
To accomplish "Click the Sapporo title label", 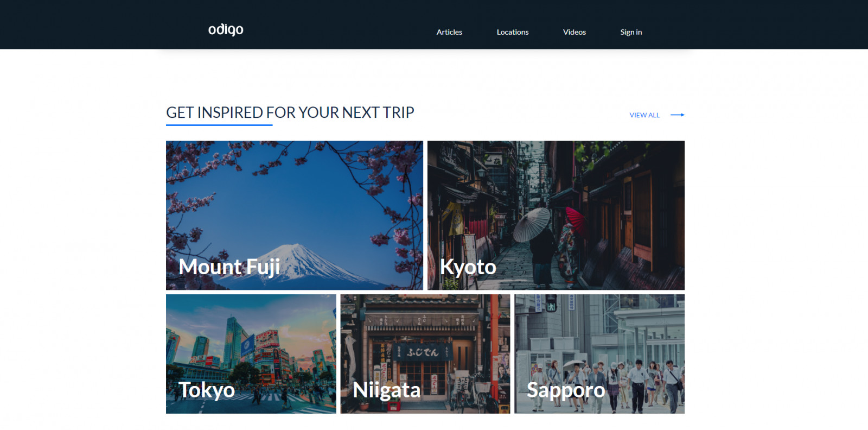I will [x=566, y=390].
